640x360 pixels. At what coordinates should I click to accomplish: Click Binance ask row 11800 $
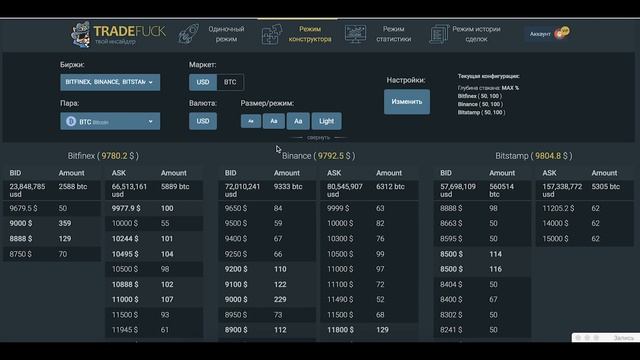point(369,330)
